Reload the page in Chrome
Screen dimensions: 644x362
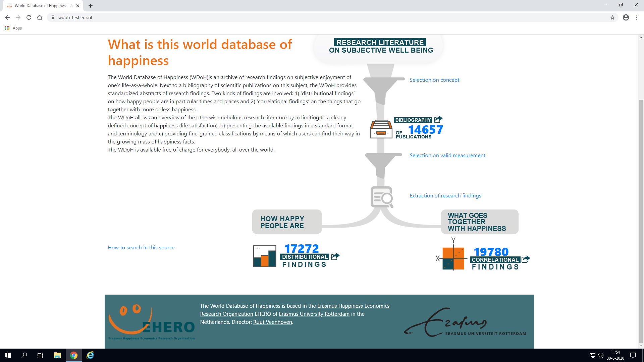(x=29, y=17)
